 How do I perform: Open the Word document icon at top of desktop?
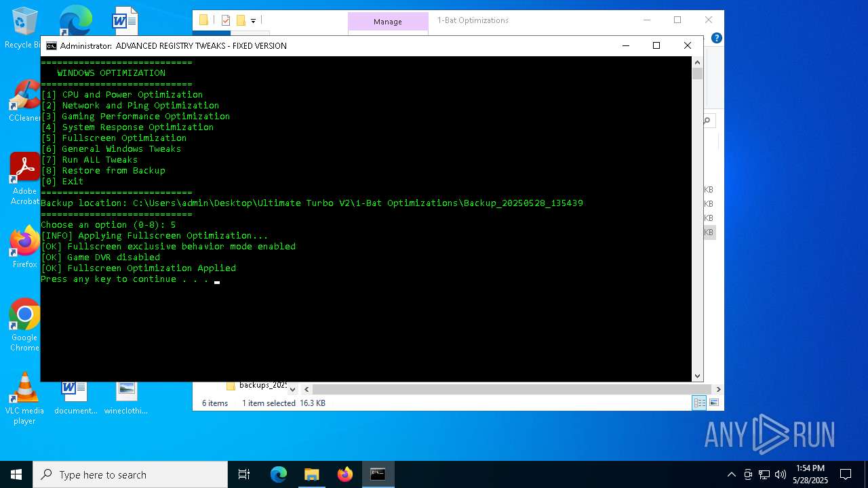coord(125,20)
